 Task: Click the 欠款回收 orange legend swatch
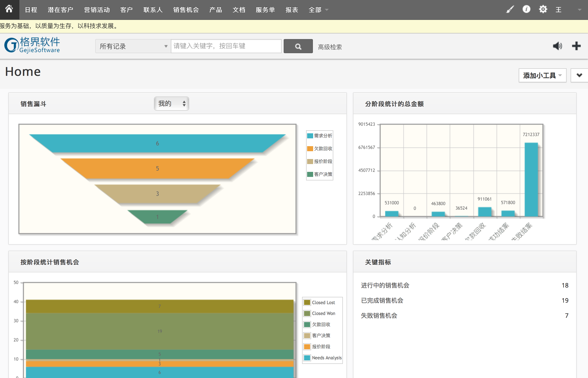(x=310, y=149)
